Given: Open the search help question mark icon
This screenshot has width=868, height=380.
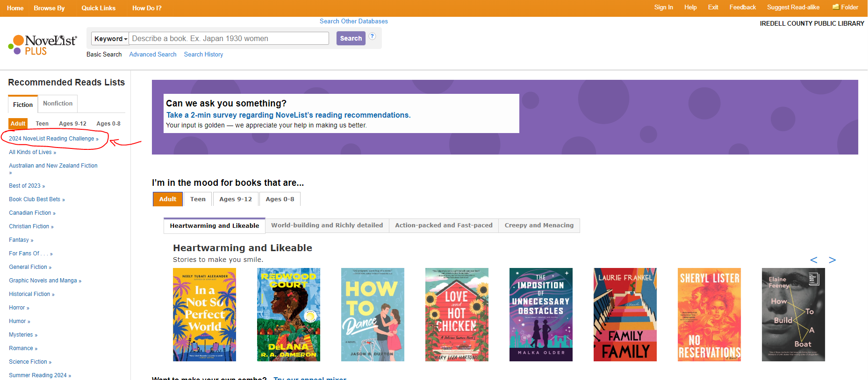Looking at the screenshot, I should 372,36.
